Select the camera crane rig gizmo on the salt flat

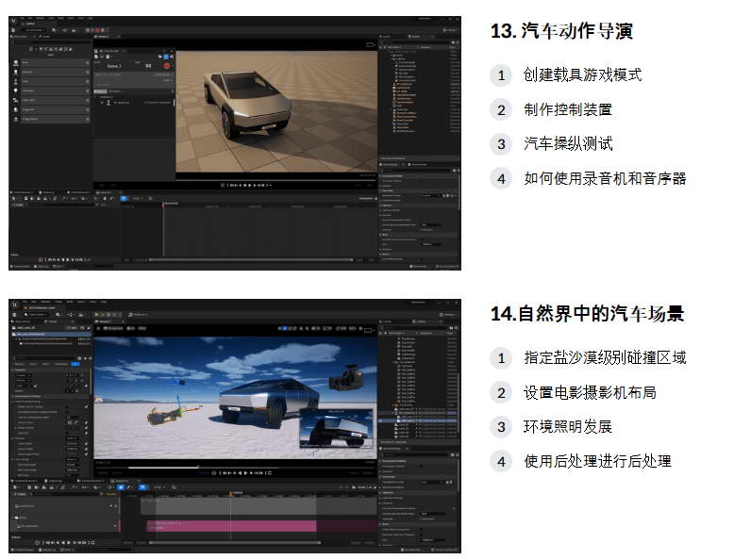click(x=165, y=416)
